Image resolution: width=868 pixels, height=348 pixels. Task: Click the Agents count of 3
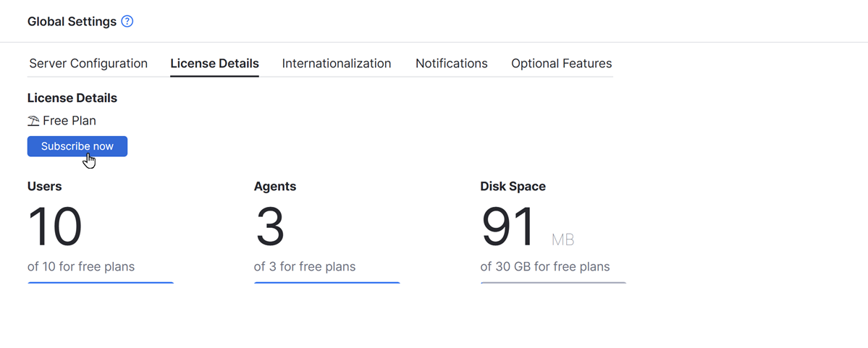tap(270, 227)
